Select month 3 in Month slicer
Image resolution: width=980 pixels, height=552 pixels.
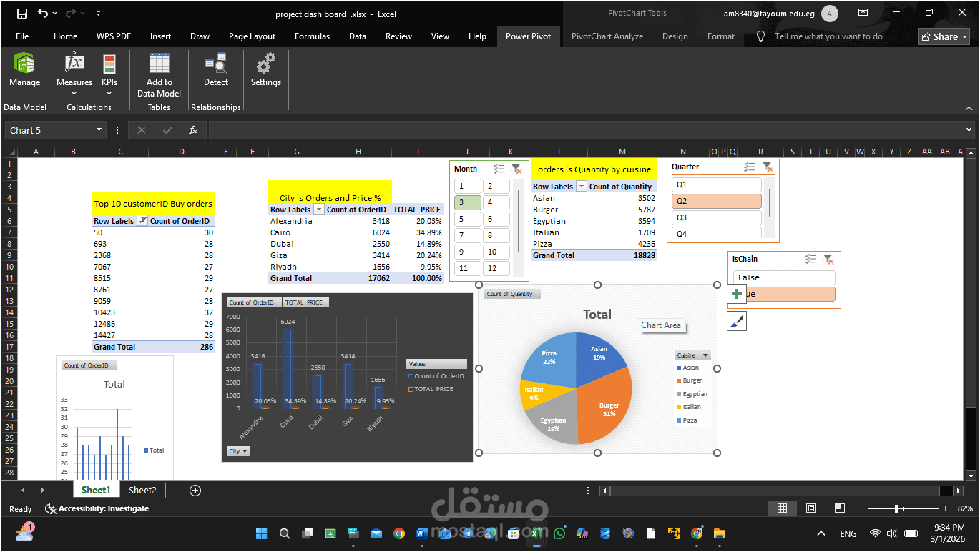coord(468,202)
